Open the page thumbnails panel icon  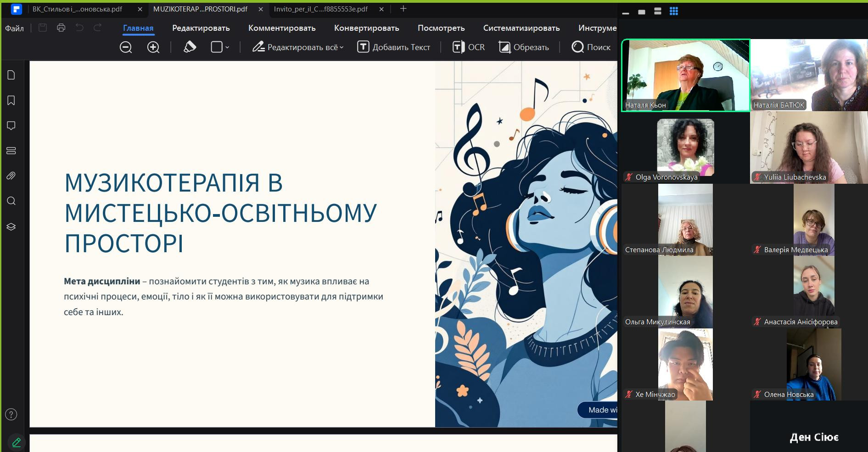tap(11, 75)
